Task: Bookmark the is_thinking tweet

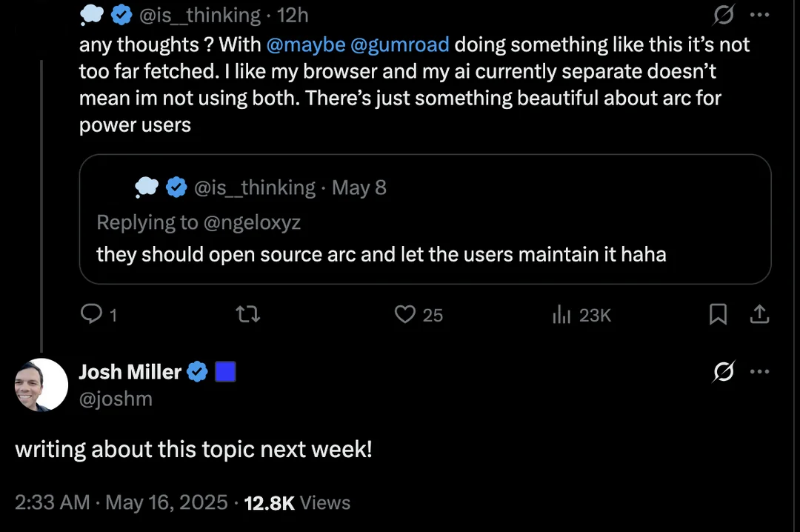Action: click(x=718, y=315)
